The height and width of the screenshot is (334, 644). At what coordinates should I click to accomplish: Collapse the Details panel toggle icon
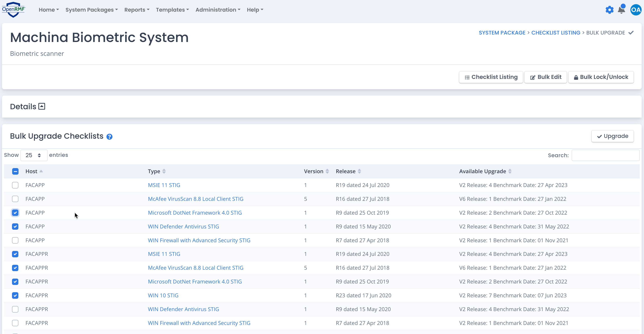point(42,106)
